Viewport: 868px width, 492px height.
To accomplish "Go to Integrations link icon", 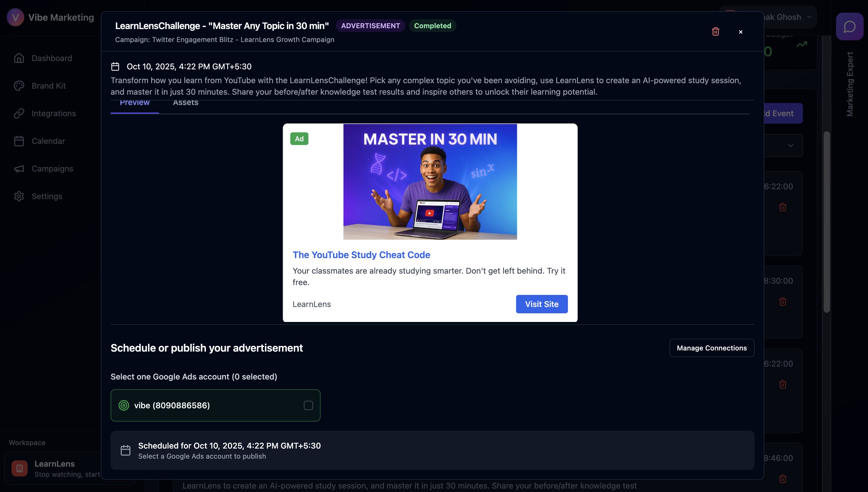I will click(19, 114).
